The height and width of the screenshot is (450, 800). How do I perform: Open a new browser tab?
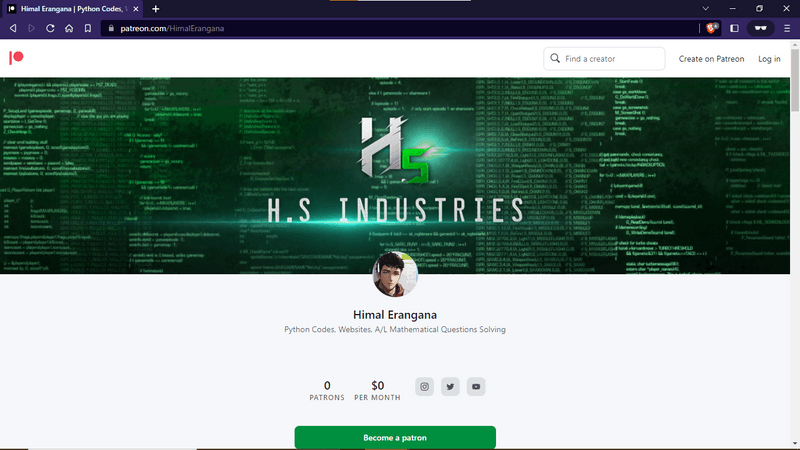coord(156,9)
